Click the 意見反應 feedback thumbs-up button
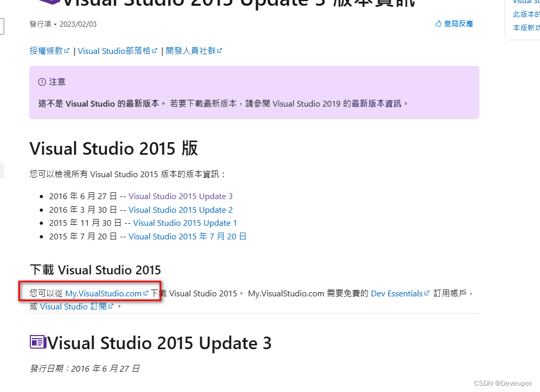The image size is (540, 392). [454, 24]
